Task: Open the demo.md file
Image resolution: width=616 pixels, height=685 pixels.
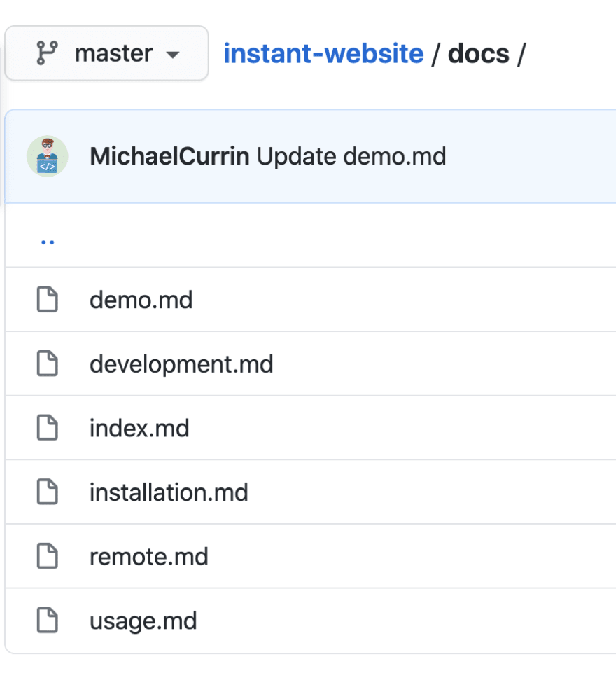Action: pyautogui.click(x=141, y=300)
